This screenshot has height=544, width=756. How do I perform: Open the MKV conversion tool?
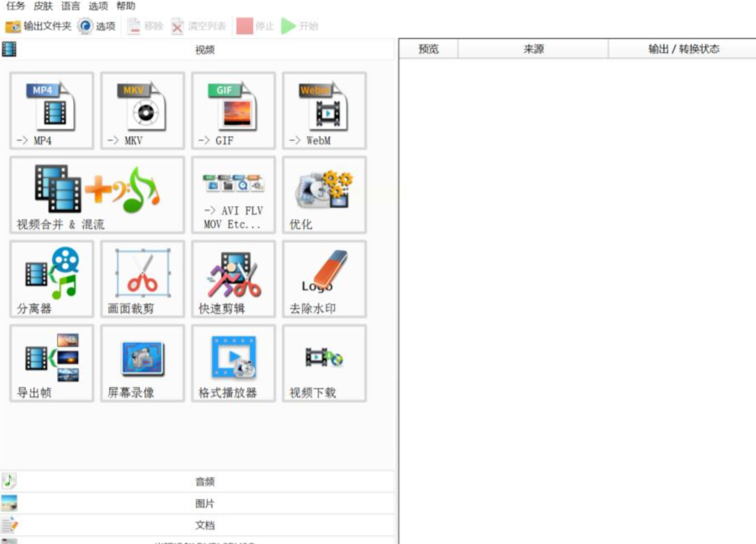tap(143, 111)
